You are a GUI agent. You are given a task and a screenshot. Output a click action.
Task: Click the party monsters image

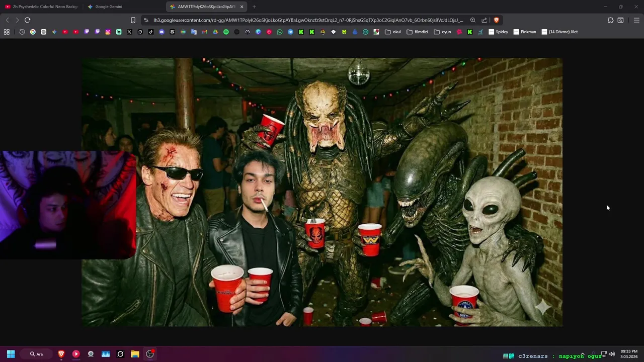coord(322,192)
